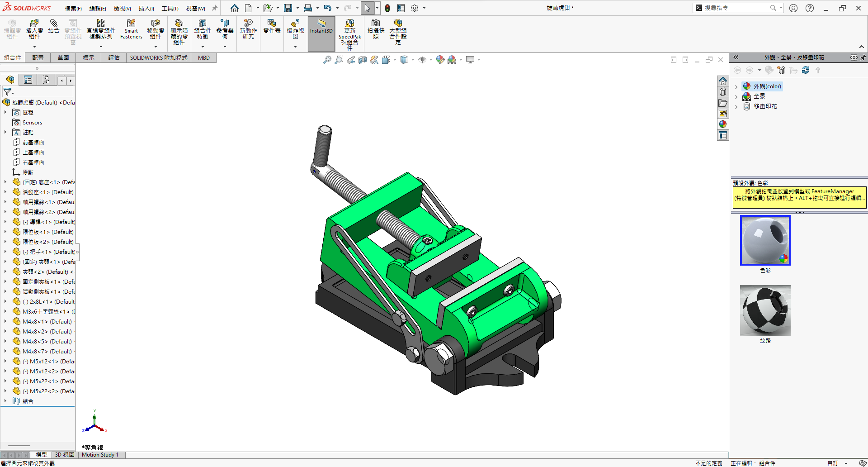Open Design Library icon in task pane
Viewport: 868px width, 467px height.
click(x=723, y=92)
